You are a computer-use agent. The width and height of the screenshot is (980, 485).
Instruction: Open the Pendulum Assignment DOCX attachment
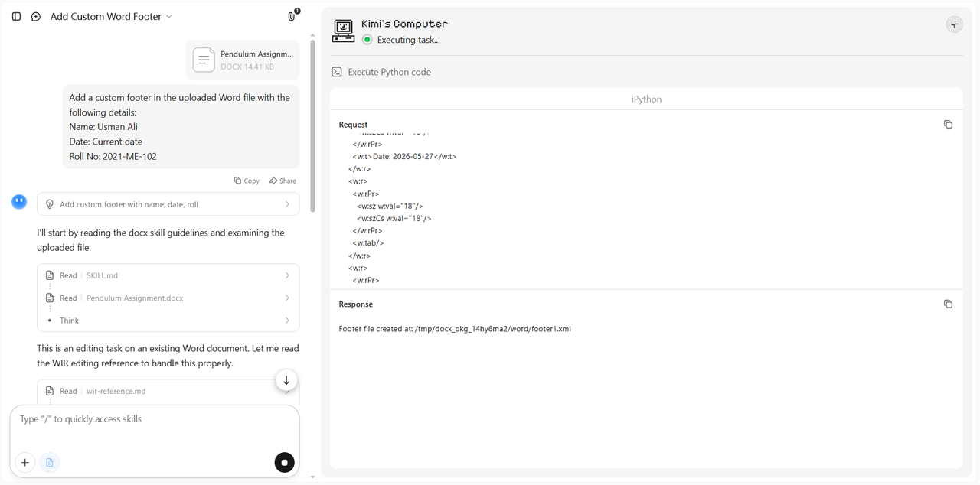(x=243, y=60)
